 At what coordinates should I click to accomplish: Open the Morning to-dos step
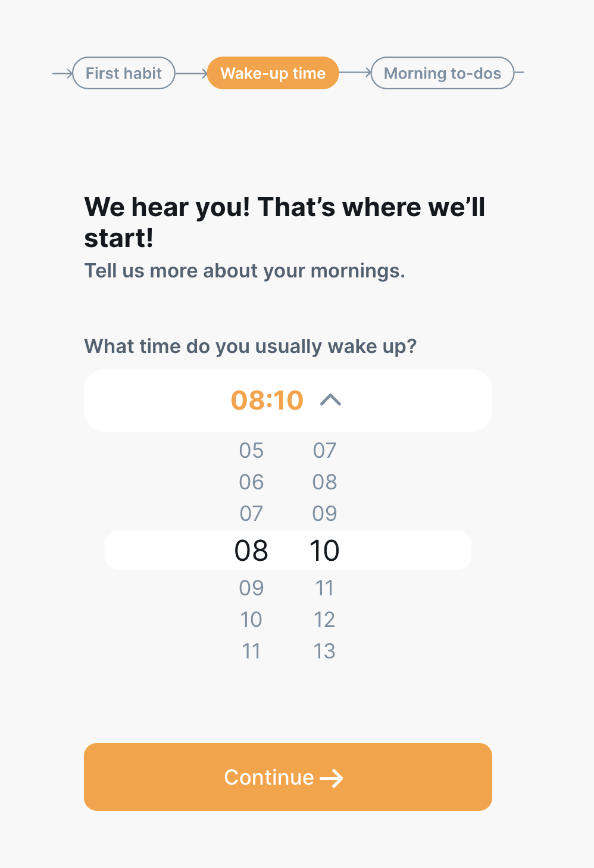point(442,73)
